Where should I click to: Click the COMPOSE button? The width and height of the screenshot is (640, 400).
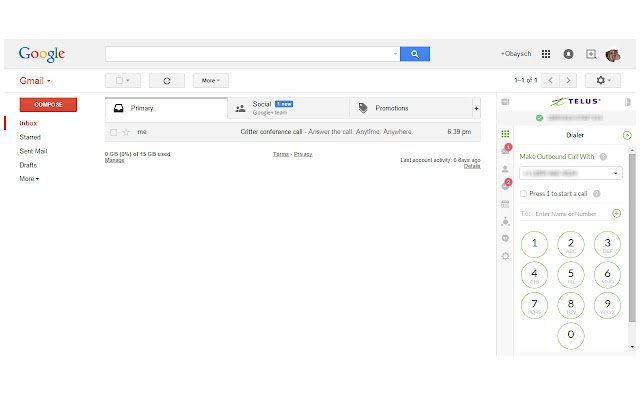click(48, 104)
